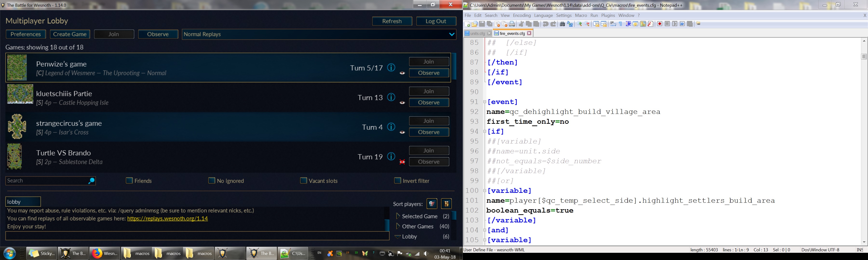Open Preferences in Multiplayer Lobby
This screenshot has height=260, width=868.
(26, 34)
